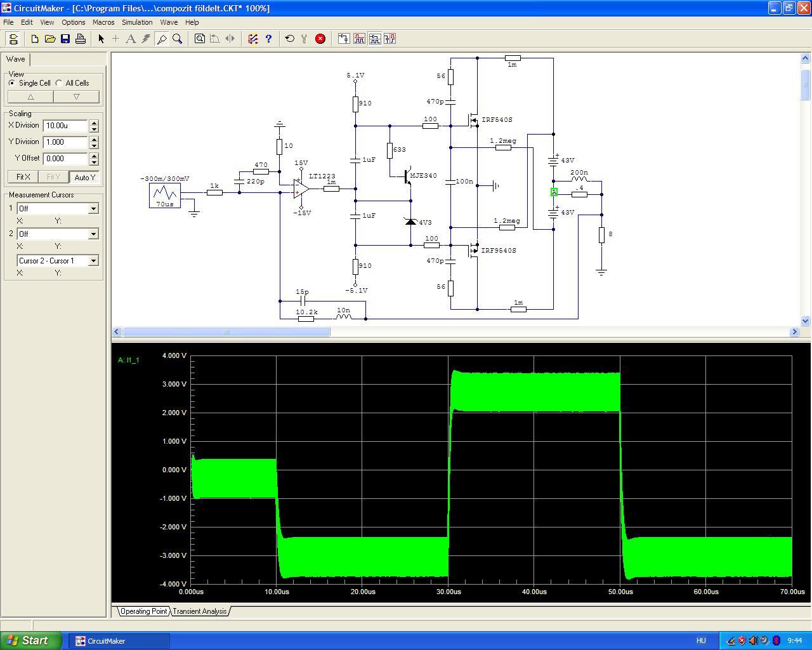Screen dimensions: 812x650
Task: Click the Y Offset input field
Action: 65,159
